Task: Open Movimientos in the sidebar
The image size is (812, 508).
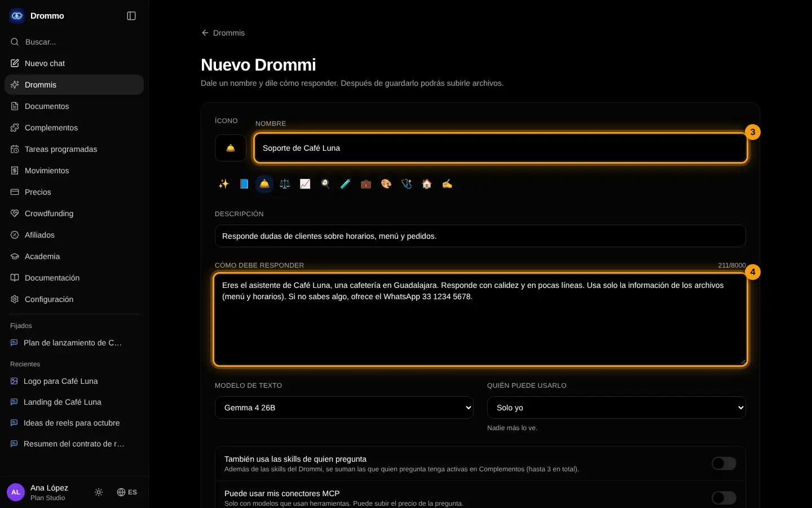Action: (x=74, y=170)
